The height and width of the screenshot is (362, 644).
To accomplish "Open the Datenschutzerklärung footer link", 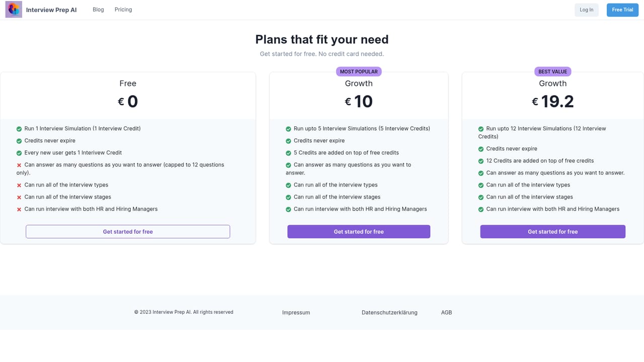I will (x=389, y=313).
